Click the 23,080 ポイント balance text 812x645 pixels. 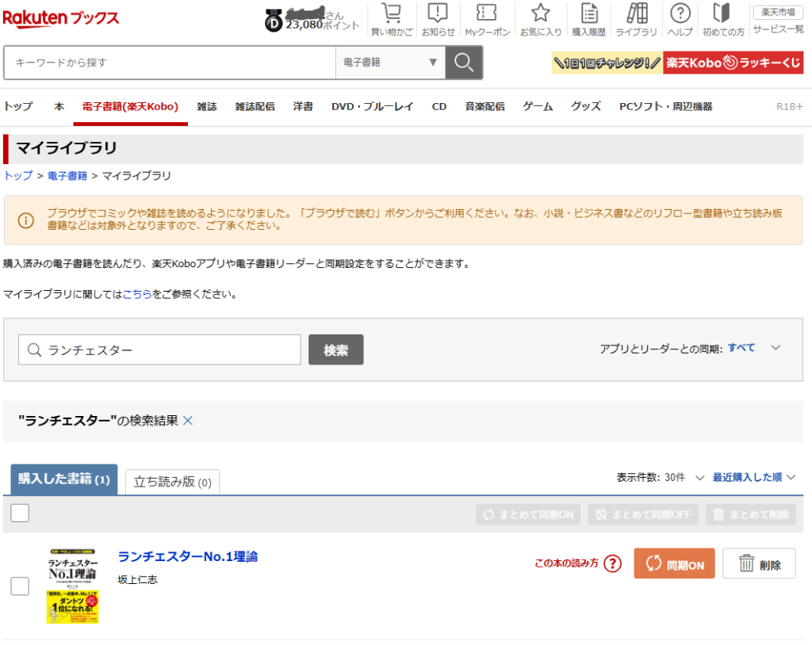click(322, 25)
